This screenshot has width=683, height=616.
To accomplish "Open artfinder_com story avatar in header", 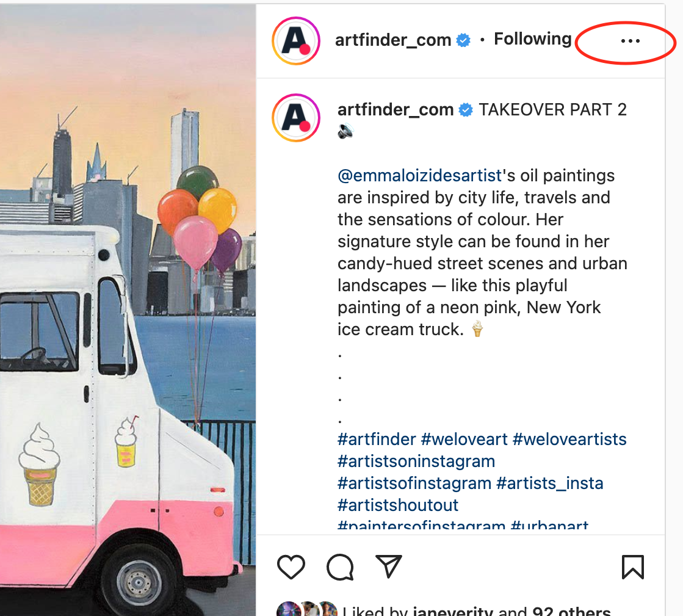I will (296, 41).
